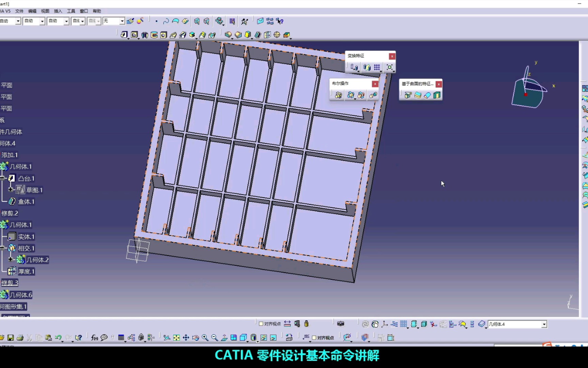Collapse the 相交.1 tree node
588x368 pixels.
pyautogui.click(x=2, y=248)
